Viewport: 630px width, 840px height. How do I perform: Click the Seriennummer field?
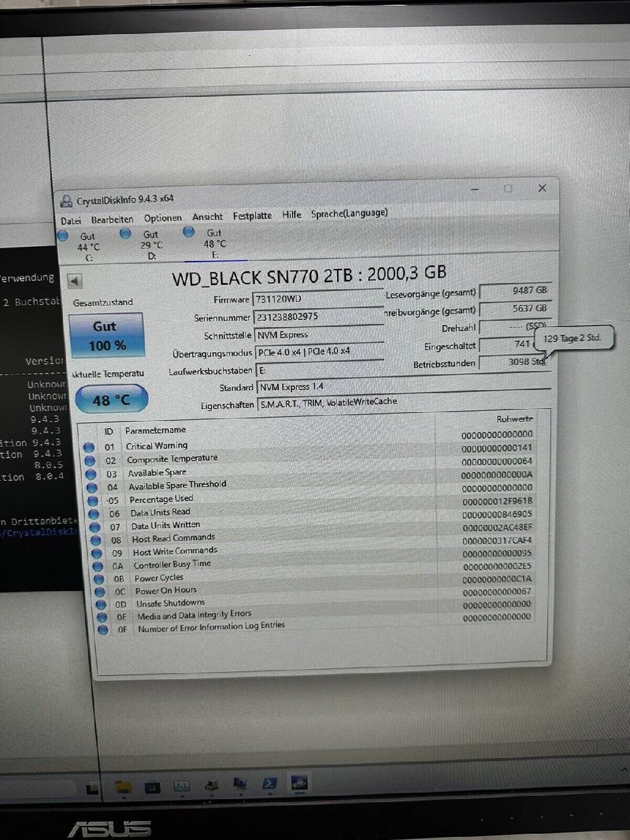point(319,316)
